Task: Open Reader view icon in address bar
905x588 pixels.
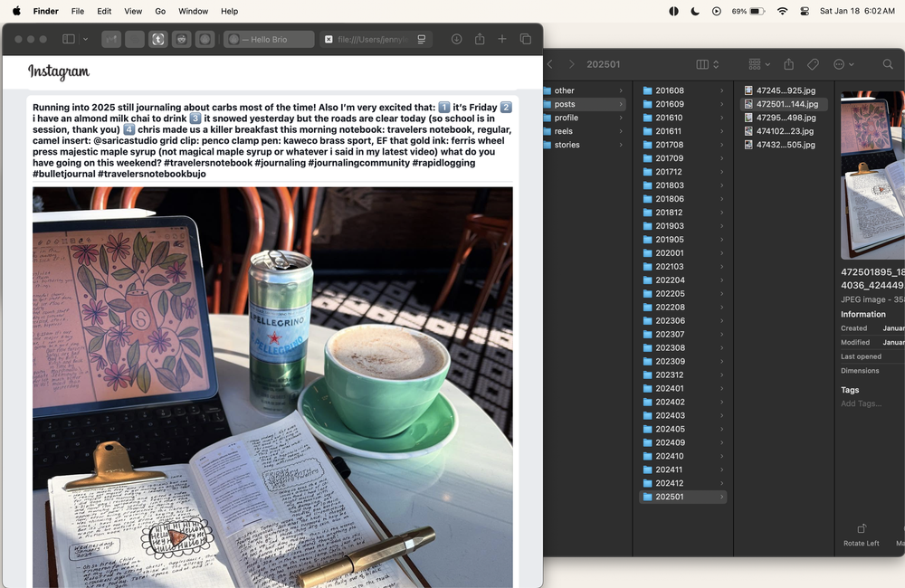Action: [422, 39]
